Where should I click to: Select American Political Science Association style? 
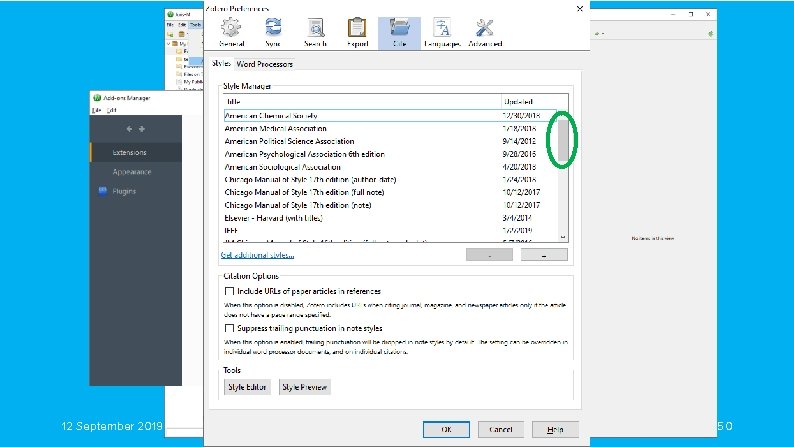point(390,141)
